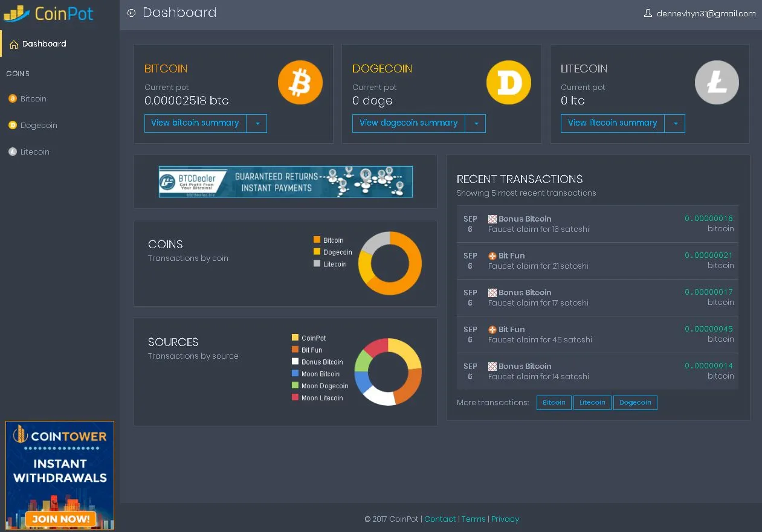Click the DOGECOIN card heading
Image resolution: width=762 pixels, height=532 pixels.
point(383,69)
